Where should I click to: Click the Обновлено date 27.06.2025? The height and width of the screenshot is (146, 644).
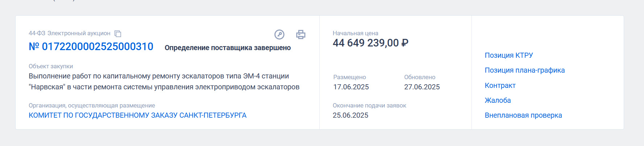pos(422,87)
